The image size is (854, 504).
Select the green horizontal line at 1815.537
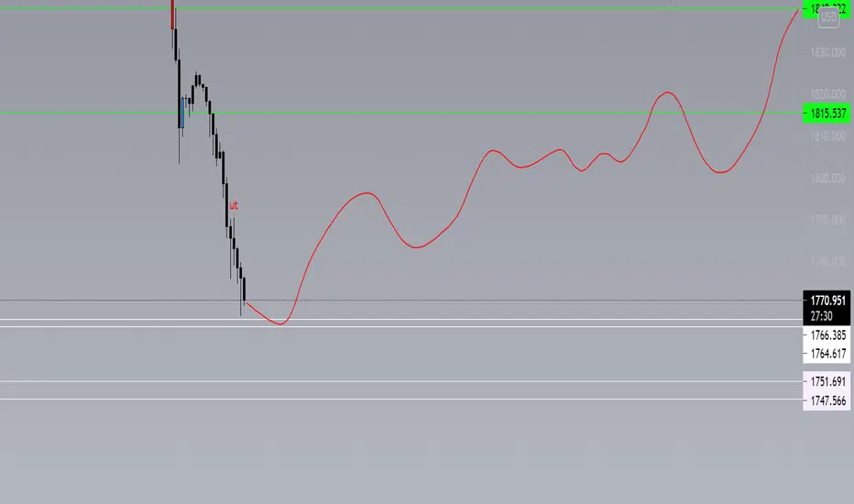point(401,114)
